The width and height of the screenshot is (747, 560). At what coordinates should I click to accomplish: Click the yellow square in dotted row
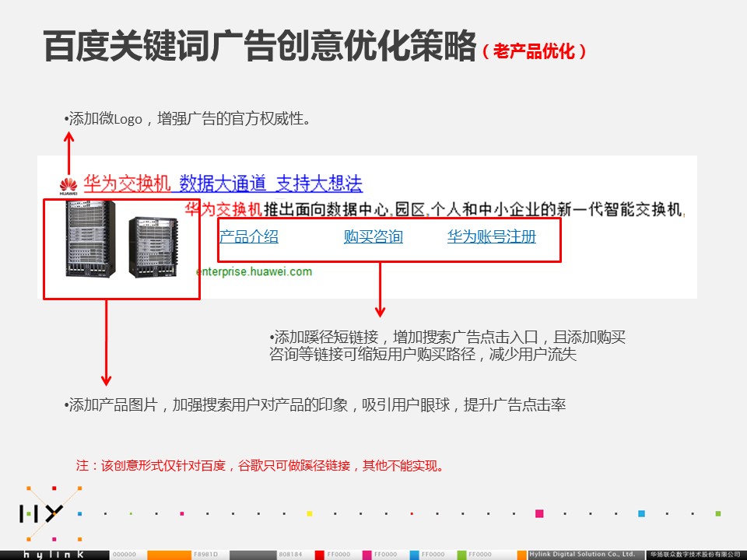click(x=309, y=513)
